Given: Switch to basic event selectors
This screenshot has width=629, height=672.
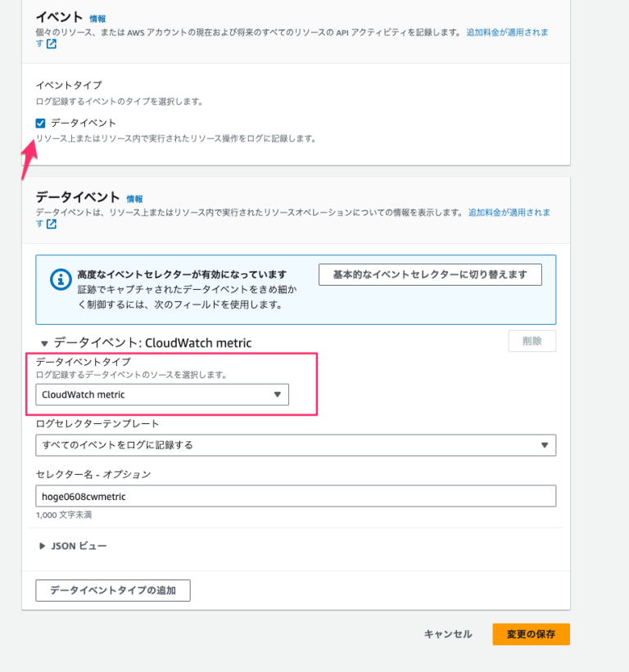Looking at the screenshot, I should point(432,274).
